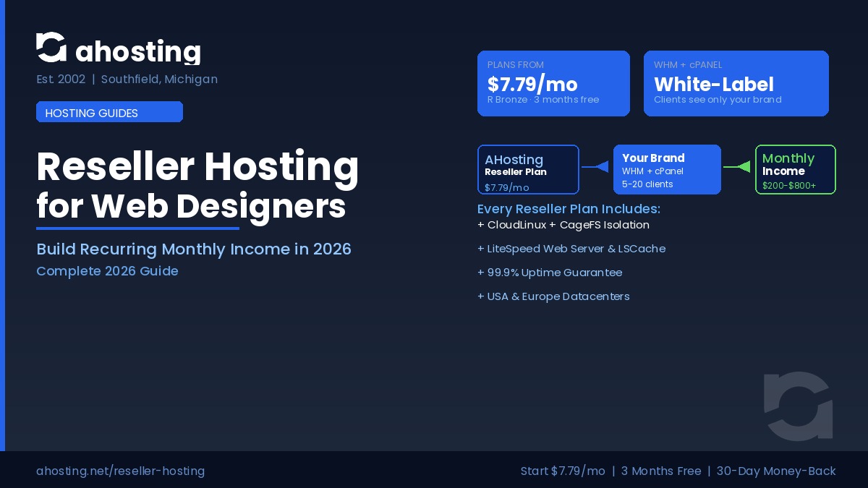
Task: Open the ahosting.net/reseller-hosting link
Action: (x=121, y=471)
